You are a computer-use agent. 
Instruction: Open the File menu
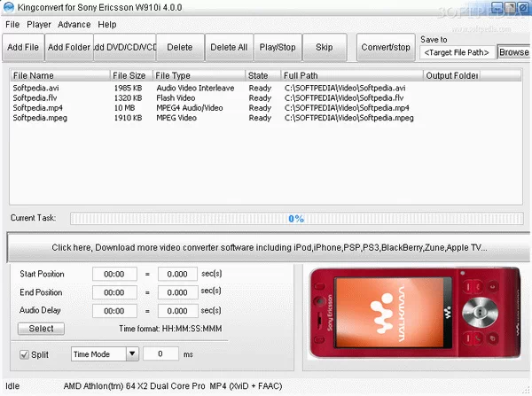[x=12, y=25]
